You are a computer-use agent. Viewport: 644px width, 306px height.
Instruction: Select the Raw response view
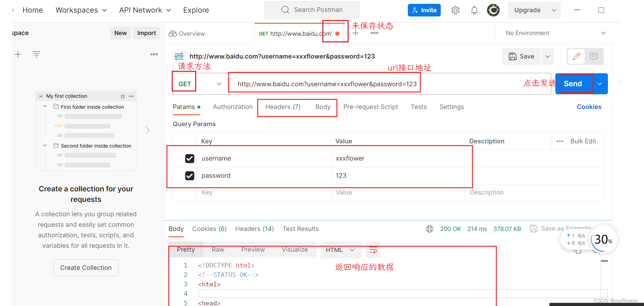(x=218, y=250)
